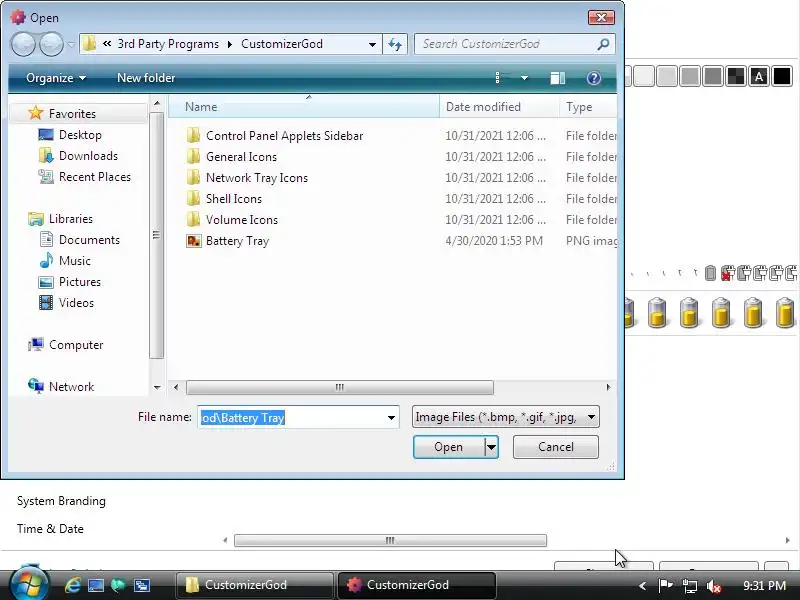Select the General Icons folder
The height and width of the screenshot is (600, 800).
pyautogui.click(x=241, y=157)
